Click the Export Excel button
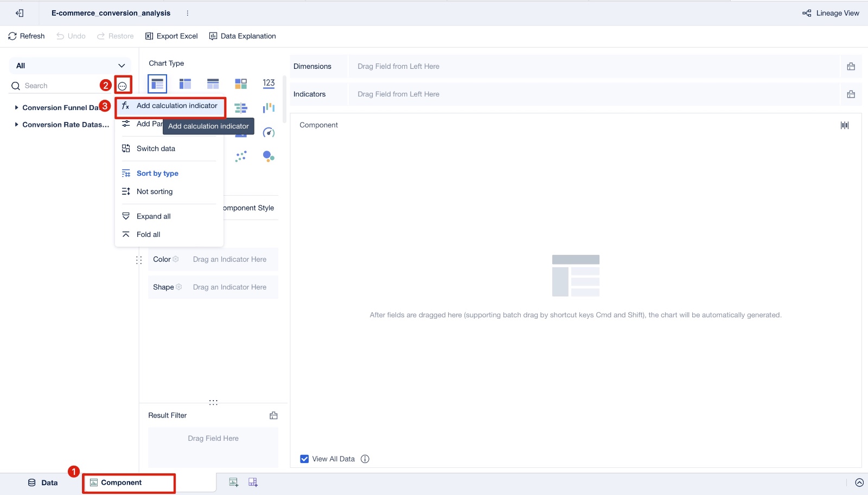The width and height of the screenshot is (868, 495). [x=171, y=36]
